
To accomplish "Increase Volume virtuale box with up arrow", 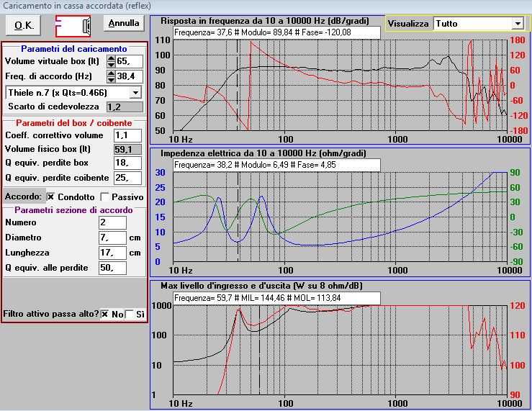I will pyautogui.click(x=111, y=59).
